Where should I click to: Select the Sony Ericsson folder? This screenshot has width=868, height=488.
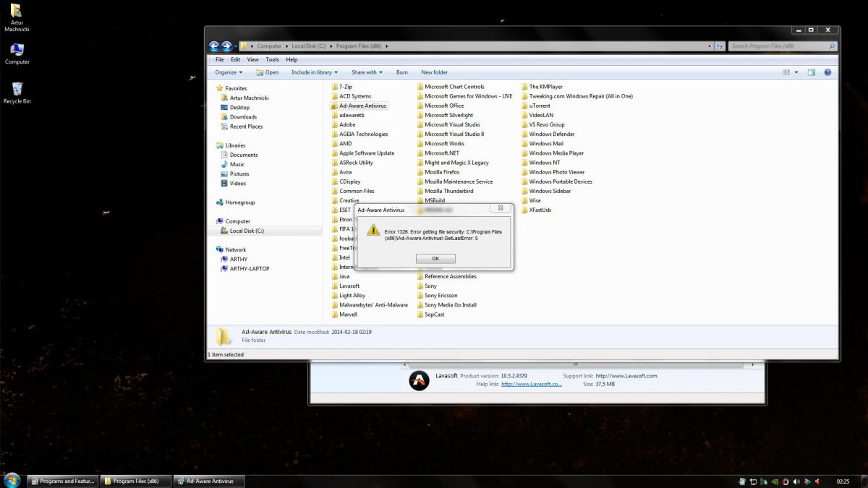[x=437, y=296]
